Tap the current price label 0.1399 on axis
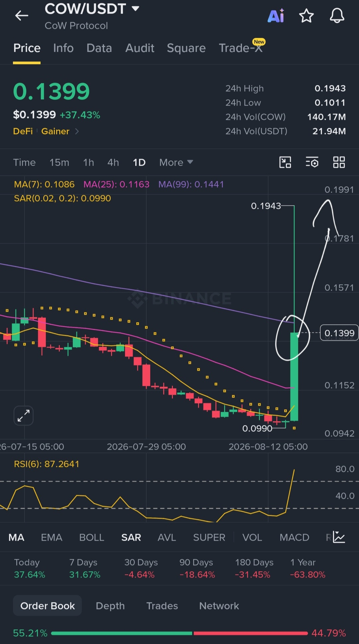Viewport: 359px width, 644px height. 339,333
